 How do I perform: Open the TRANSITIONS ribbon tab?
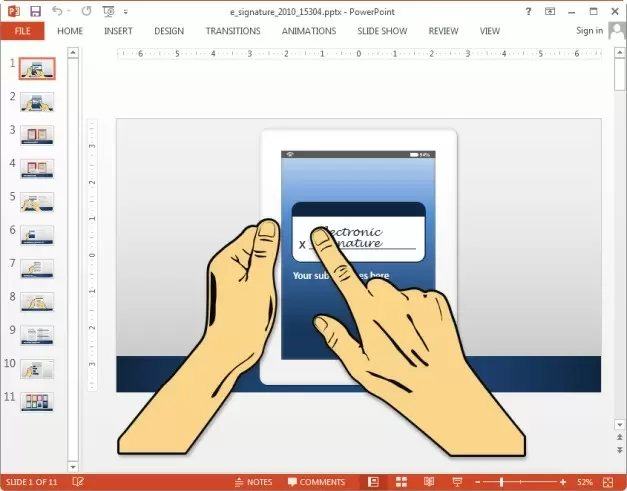click(233, 31)
